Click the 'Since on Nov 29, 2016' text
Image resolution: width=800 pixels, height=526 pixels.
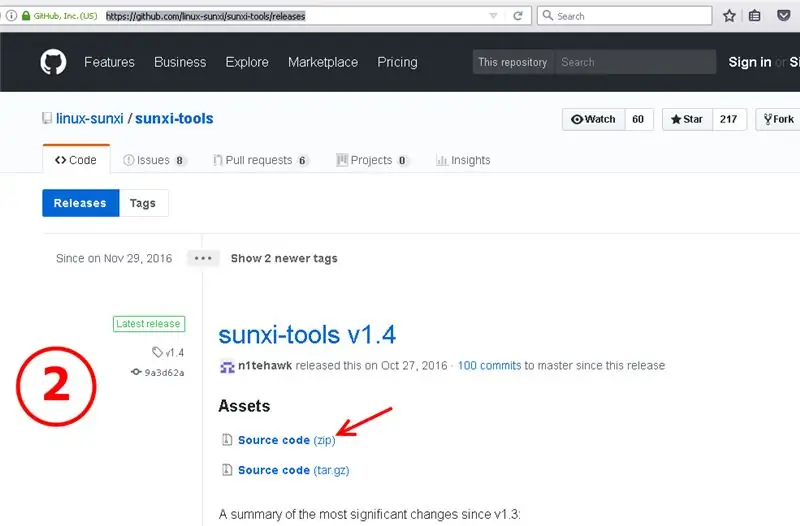click(x=114, y=259)
